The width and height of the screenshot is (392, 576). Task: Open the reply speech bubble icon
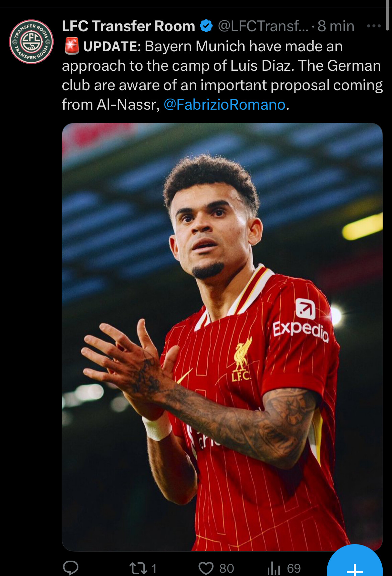point(71,568)
